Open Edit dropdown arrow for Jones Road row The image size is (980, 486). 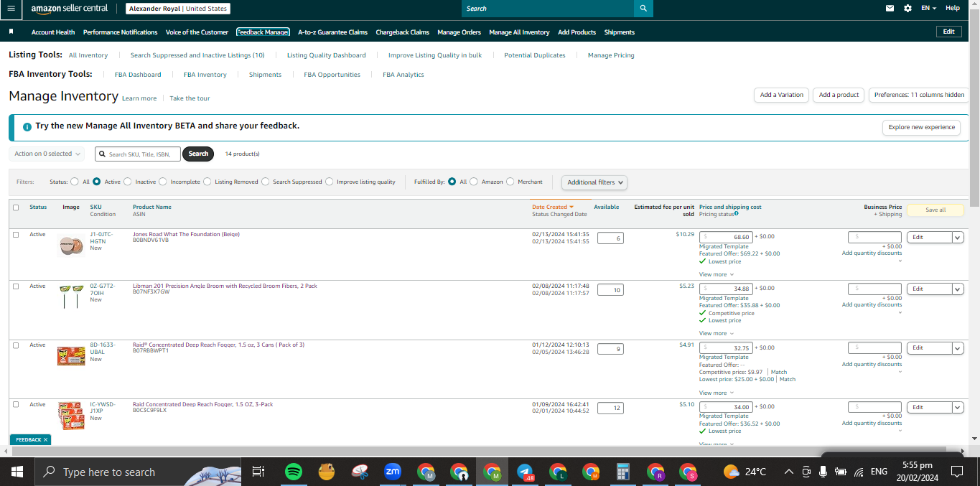pos(957,237)
